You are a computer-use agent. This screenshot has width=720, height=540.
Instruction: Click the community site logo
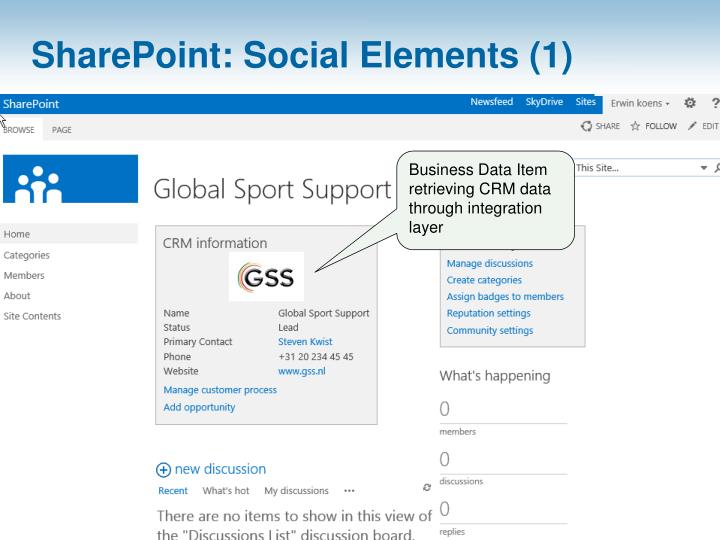coord(70,179)
